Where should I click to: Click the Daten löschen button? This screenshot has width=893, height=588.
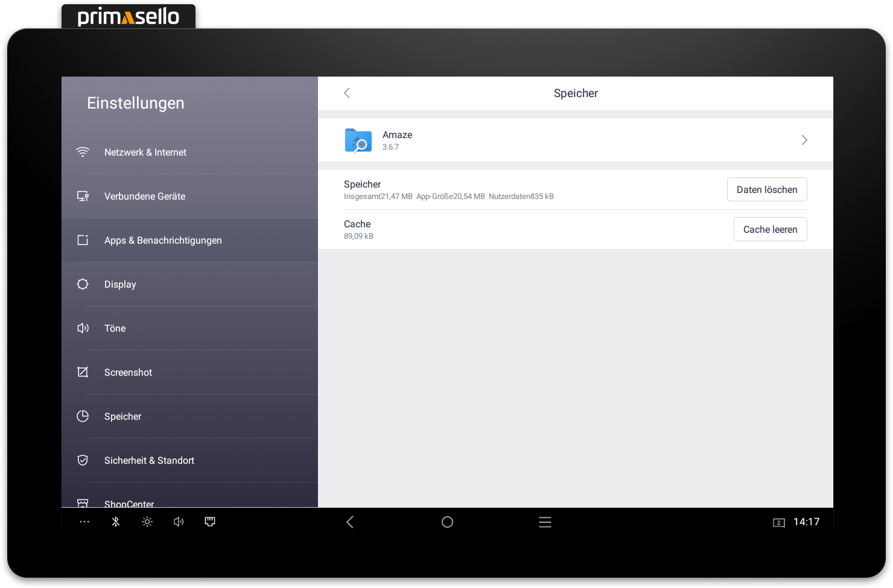tap(767, 189)
